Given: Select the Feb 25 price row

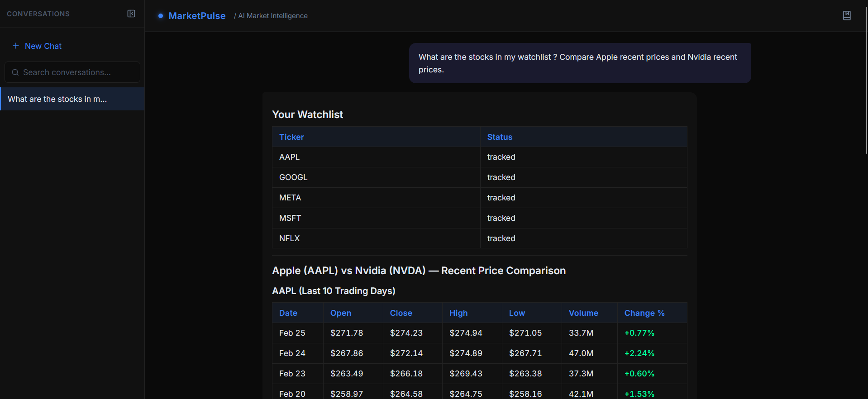Looking at the screenshot, I should click(479, 333).
